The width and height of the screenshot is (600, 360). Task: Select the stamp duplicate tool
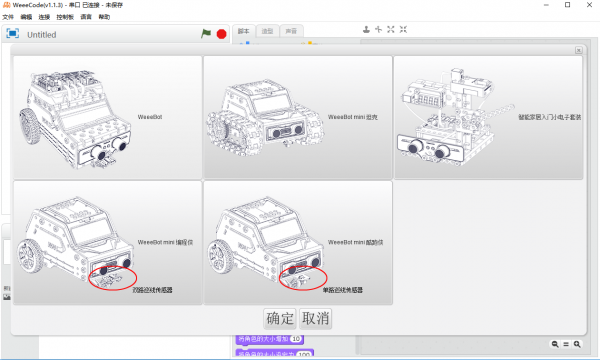(366, 29)
